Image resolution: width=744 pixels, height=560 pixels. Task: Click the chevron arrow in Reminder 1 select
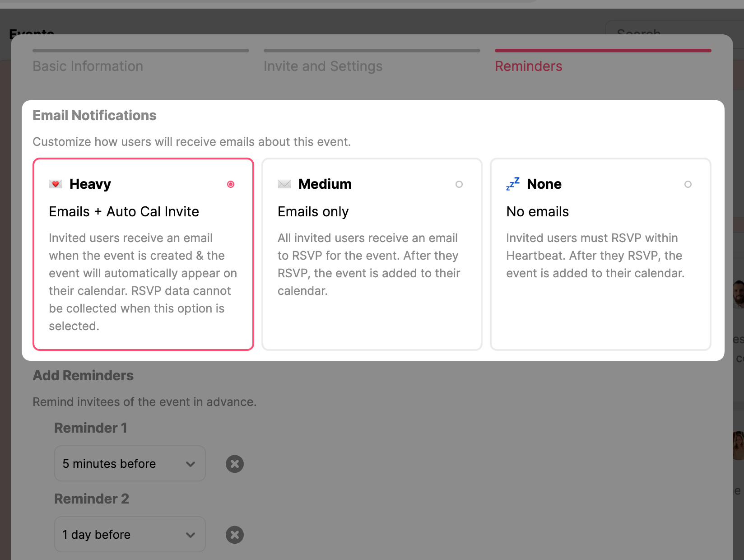191,464
